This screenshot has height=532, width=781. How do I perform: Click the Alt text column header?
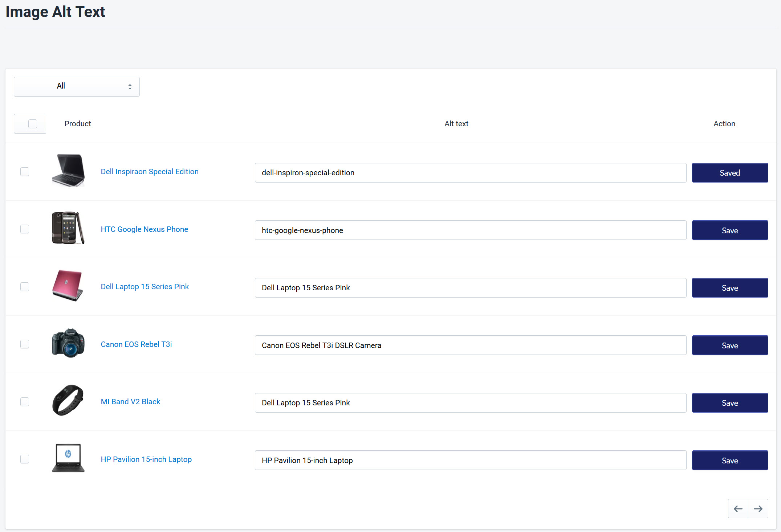coord(456,124)
